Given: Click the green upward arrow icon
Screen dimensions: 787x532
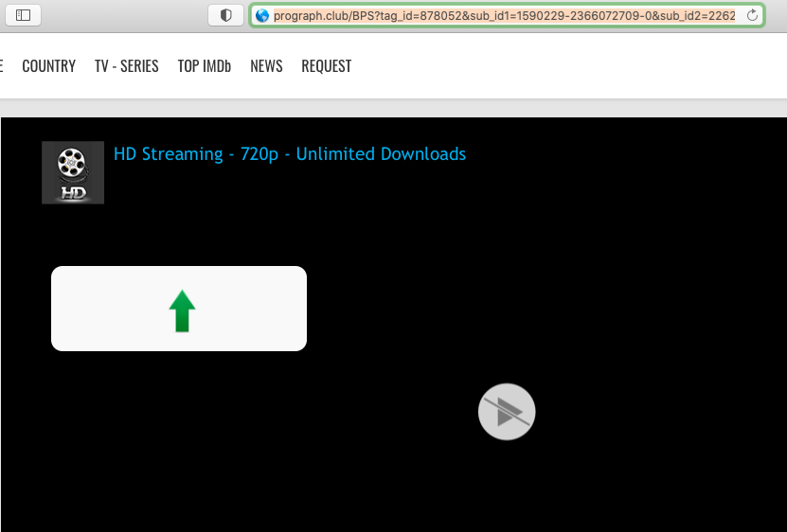Looking at the screenshot, I should coord(182,310).
